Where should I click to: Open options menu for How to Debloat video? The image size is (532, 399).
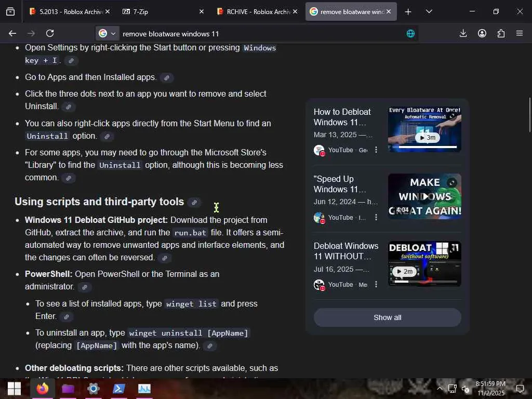point(376,150)
